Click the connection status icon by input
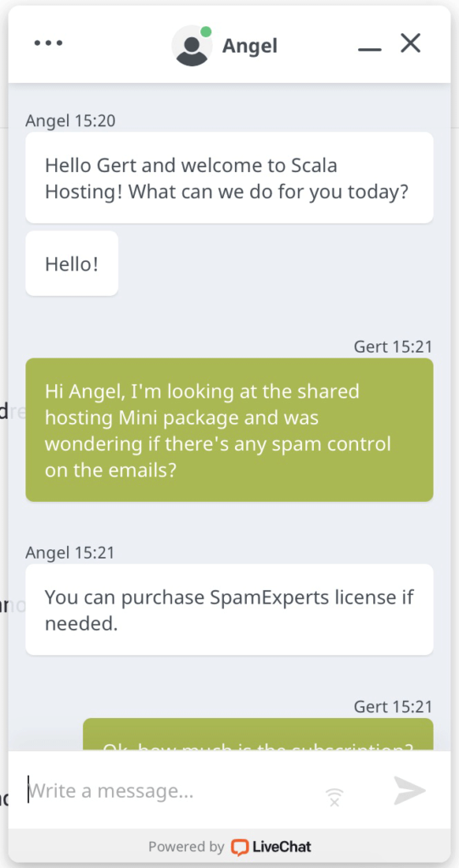 click(x=334, y=797)
